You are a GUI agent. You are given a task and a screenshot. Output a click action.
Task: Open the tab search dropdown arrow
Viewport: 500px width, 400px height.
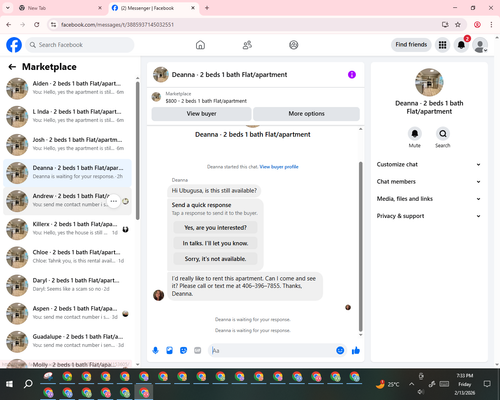(x=7, y=8)
